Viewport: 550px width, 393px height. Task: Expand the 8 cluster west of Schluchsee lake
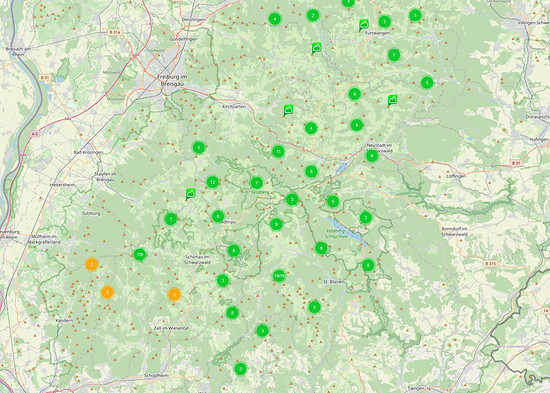point(321,248)
